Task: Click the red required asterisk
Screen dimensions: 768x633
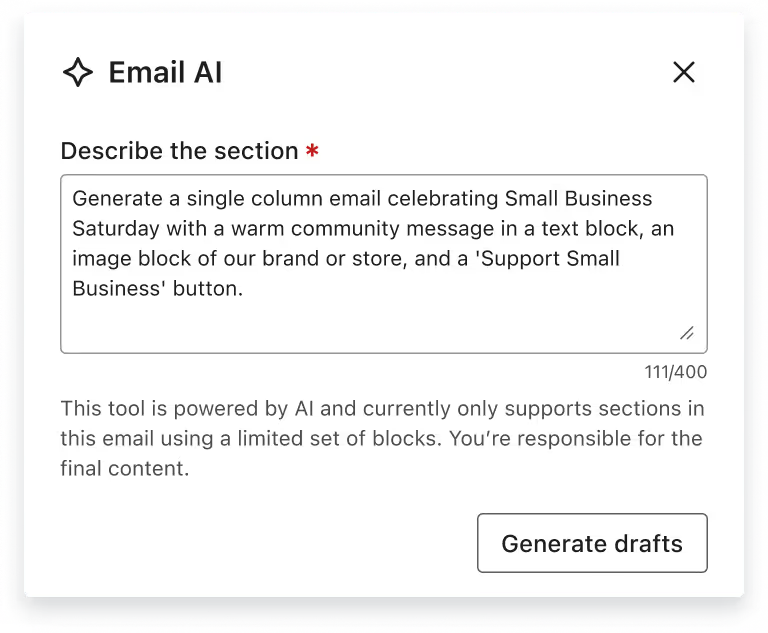Action: pyautogui.click(x=313, y=152)
